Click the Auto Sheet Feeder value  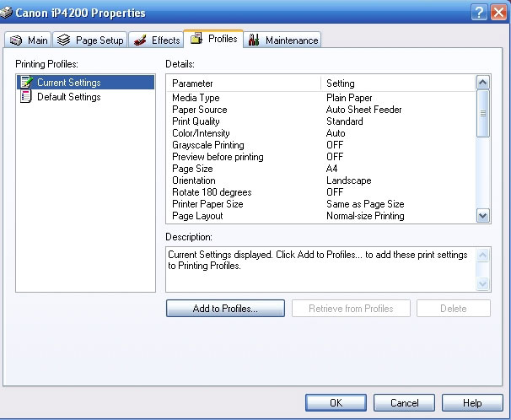[x=363, y=110]
